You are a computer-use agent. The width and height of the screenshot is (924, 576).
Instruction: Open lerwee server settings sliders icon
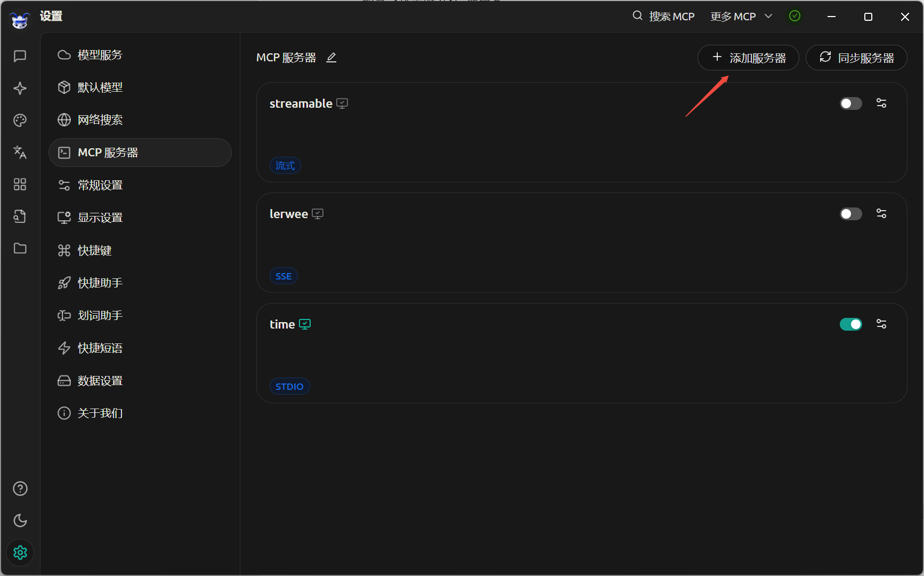(881, 213)
